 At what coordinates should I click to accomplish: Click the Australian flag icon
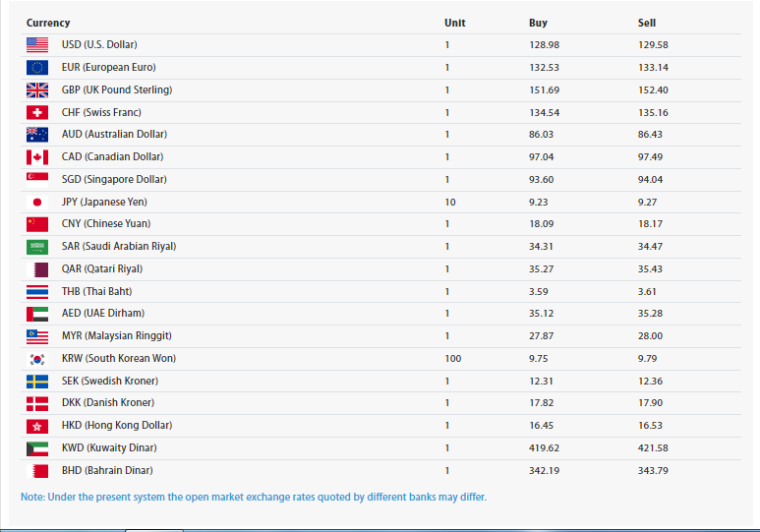tap(37, 135)
